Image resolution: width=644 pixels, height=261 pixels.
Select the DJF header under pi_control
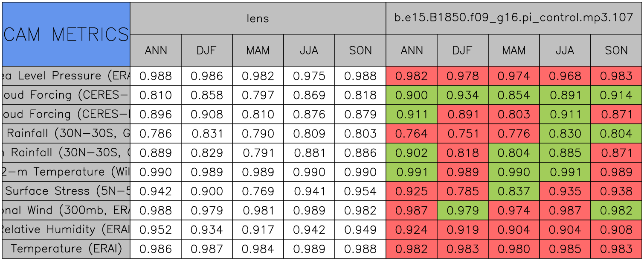tap(463, 50)
